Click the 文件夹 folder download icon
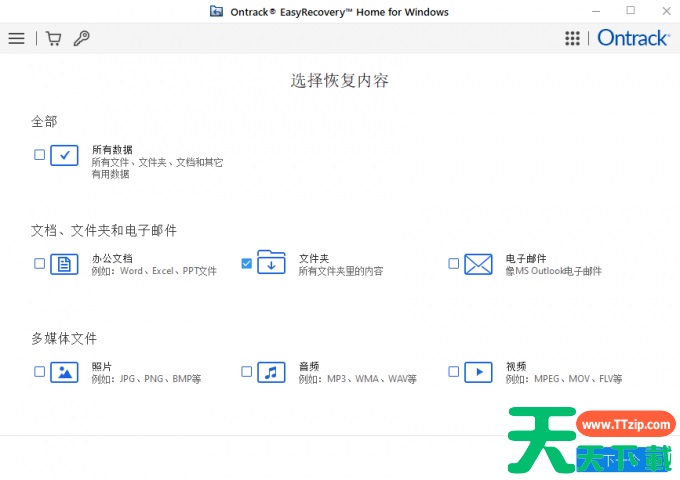This screenshot has width=680, height=480. click(x=271, y=262)
